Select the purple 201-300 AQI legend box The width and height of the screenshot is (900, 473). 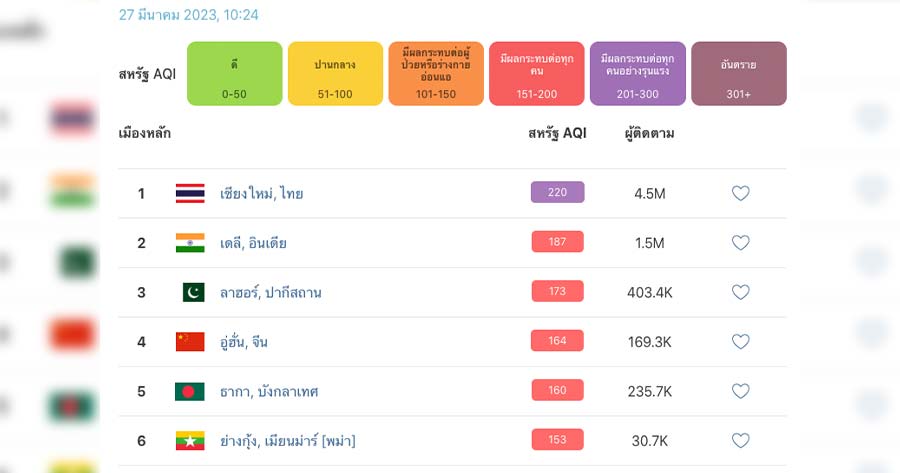(x=638, y=73)
